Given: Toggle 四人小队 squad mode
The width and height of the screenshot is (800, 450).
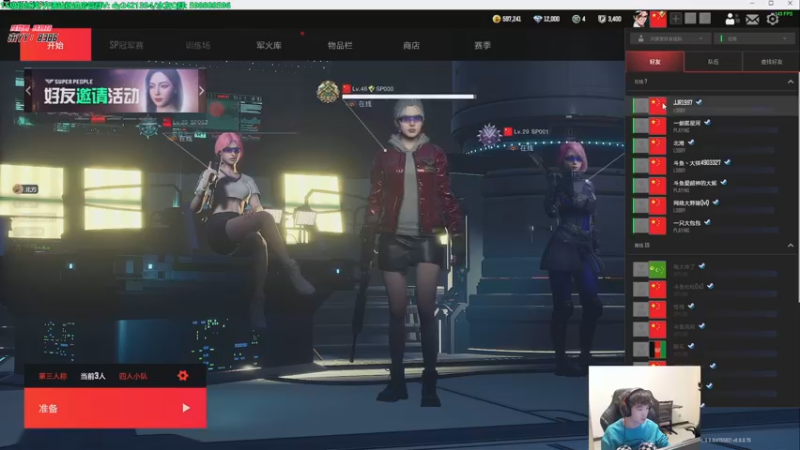Looking at the screenshot, I should 133,376.
